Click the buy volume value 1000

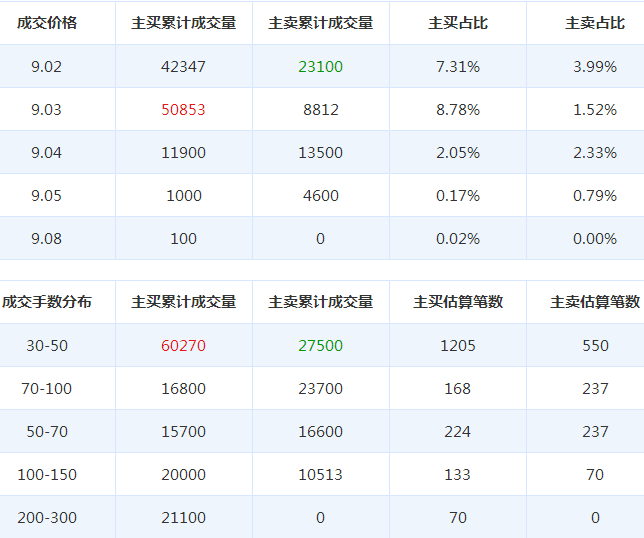click(x=184, y=195)
